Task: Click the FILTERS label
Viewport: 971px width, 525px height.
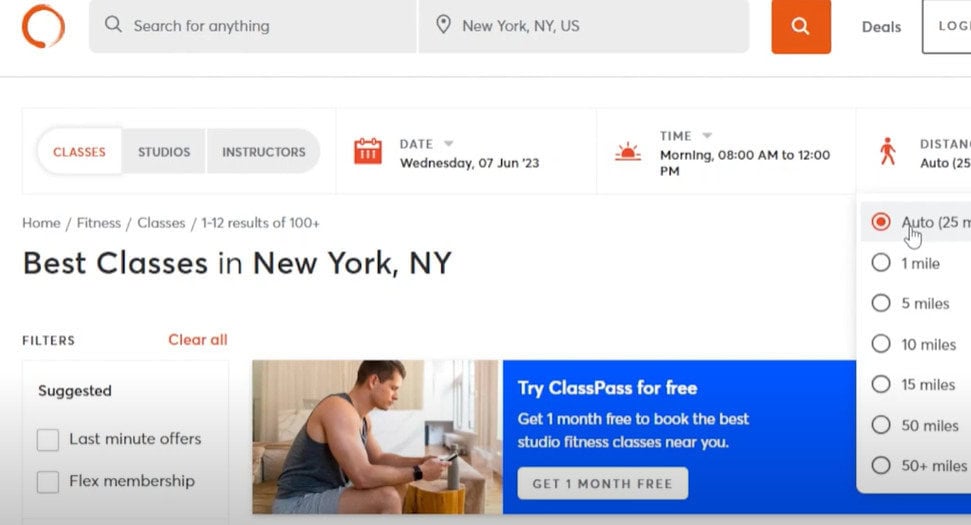Action: pyautogui.click(x=48, y=341)
